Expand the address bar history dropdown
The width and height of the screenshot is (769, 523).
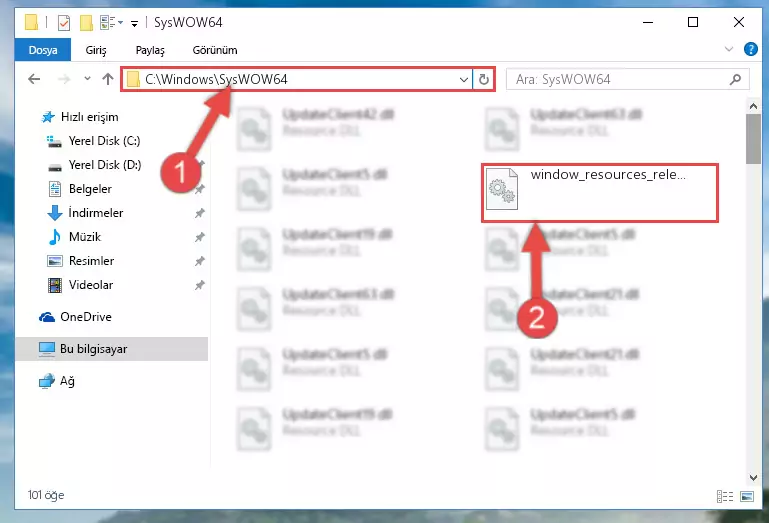click(463, 79)
